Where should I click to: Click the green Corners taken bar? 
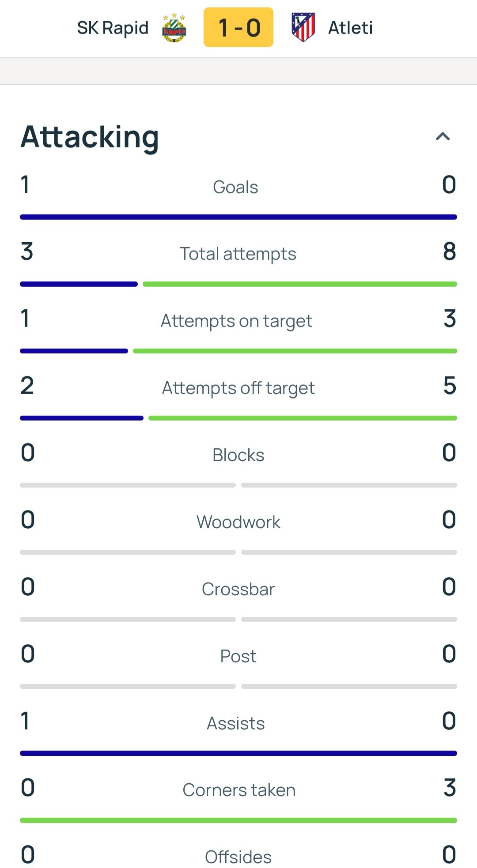238,820
